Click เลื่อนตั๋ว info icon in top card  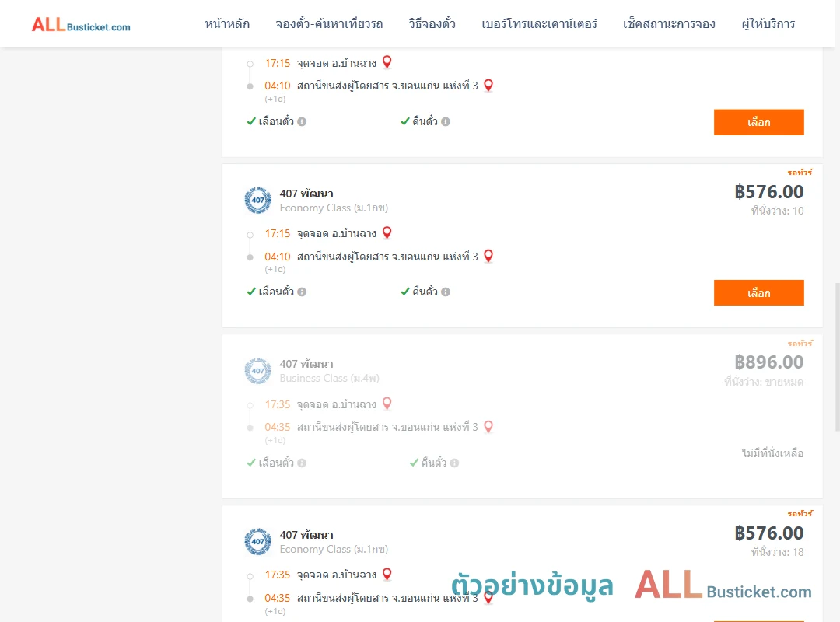[302, 121]
